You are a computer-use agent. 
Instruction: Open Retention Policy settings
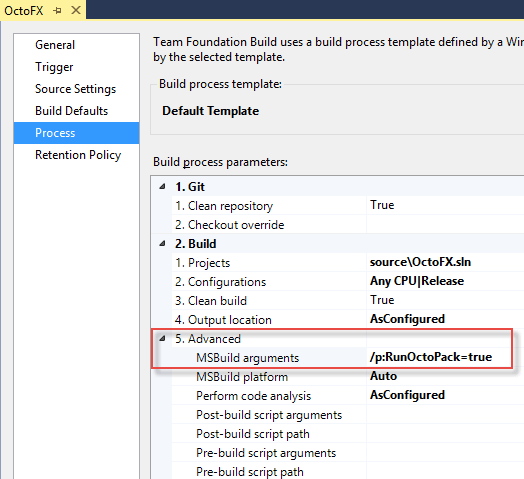(x=77, y=155)
